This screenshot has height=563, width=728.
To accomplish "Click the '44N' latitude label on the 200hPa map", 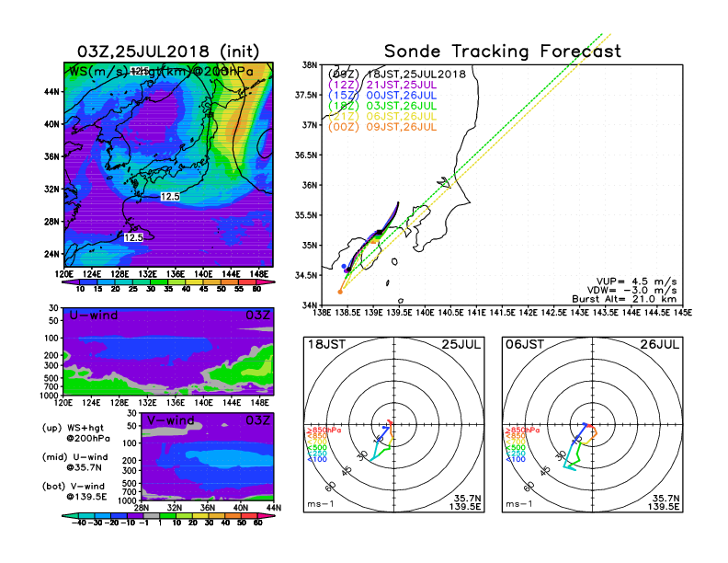I will coord(52,91).
